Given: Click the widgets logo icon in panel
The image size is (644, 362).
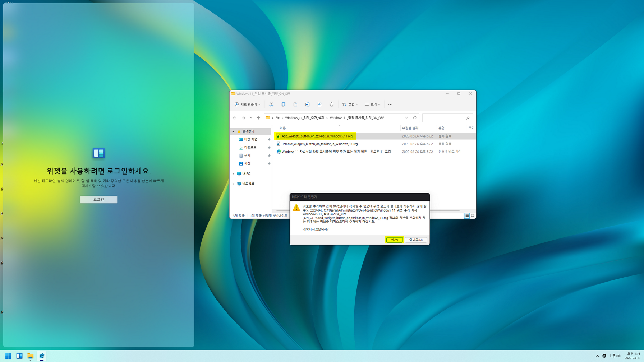Looking at the screenshot, I should [98, 153].
